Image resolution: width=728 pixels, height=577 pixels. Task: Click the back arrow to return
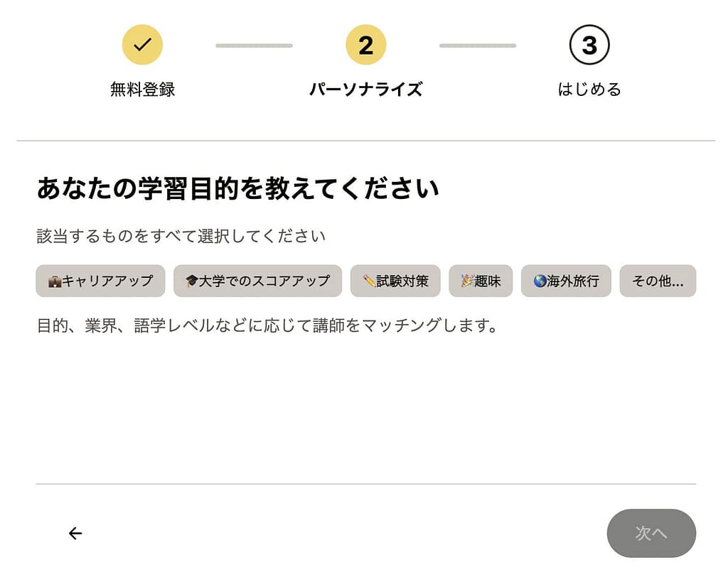coord(75,533)
